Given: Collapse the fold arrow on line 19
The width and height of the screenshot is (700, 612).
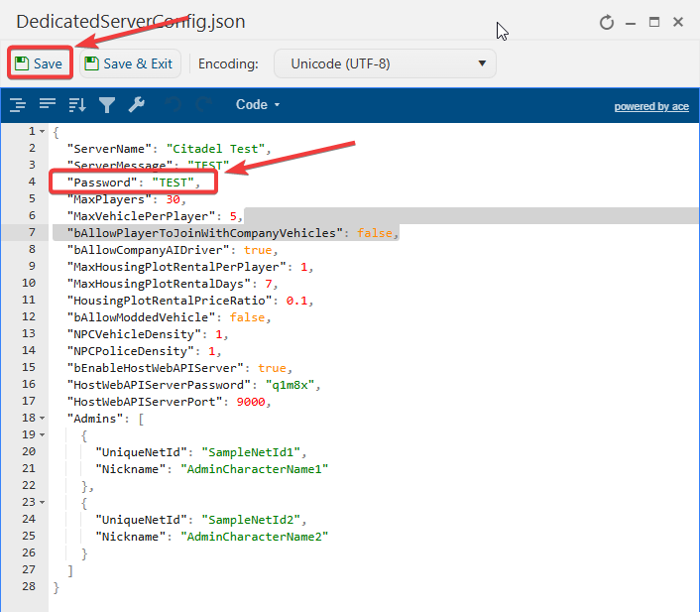Looking at the screenshot, I should (x=42, y=435).
